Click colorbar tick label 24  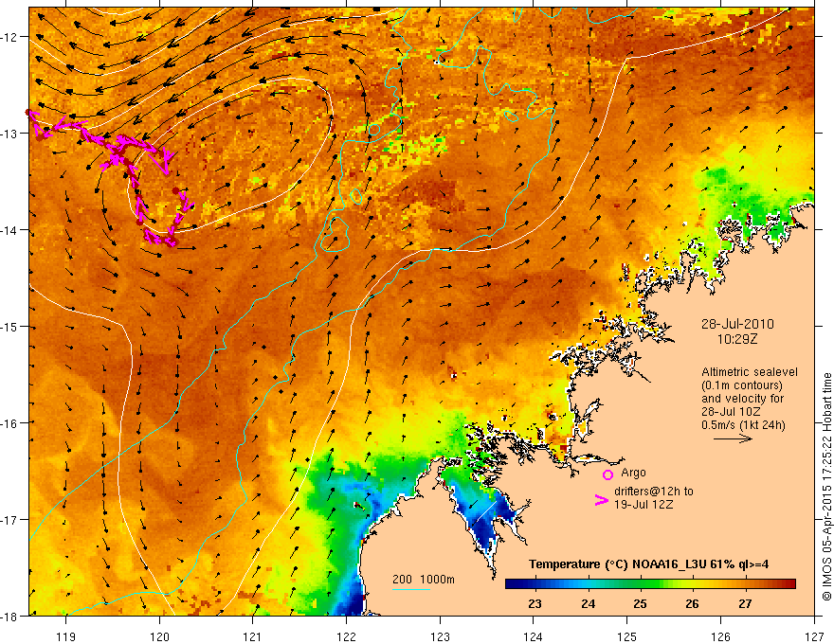[588, 603]
